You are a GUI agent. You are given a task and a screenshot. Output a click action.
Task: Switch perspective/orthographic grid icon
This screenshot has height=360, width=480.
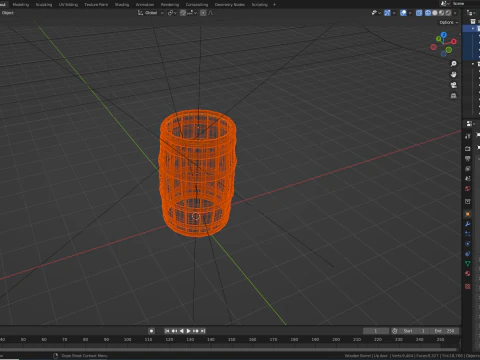coord(454,96)
